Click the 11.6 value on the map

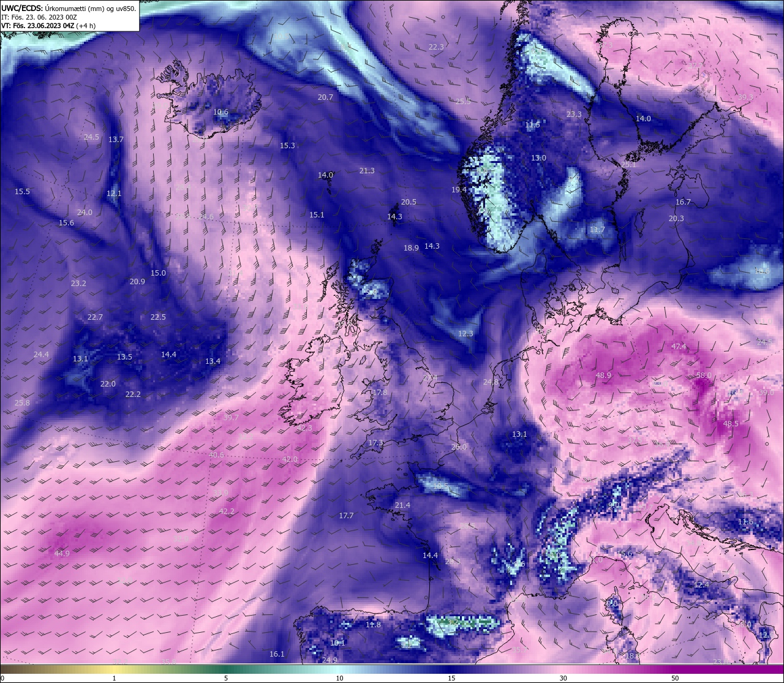pyautogui.click(x=745, y=522)
